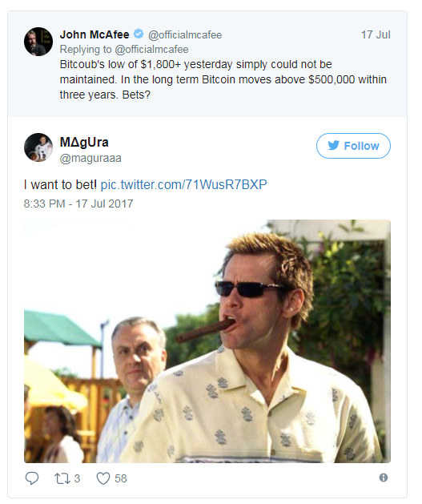The image size is (422, 504).
Task: Open the pic.twitter.com/71WusR7BXP link
Action: (183, 185)
